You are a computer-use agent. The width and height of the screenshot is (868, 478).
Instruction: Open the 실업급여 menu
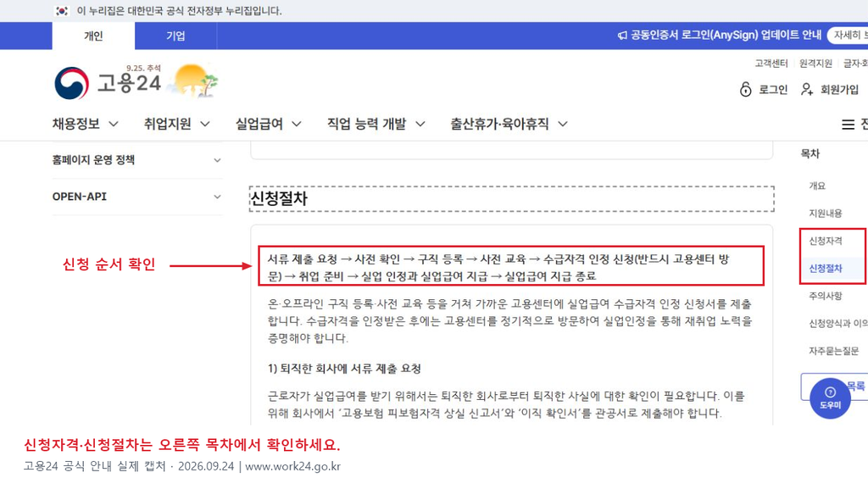259,124
